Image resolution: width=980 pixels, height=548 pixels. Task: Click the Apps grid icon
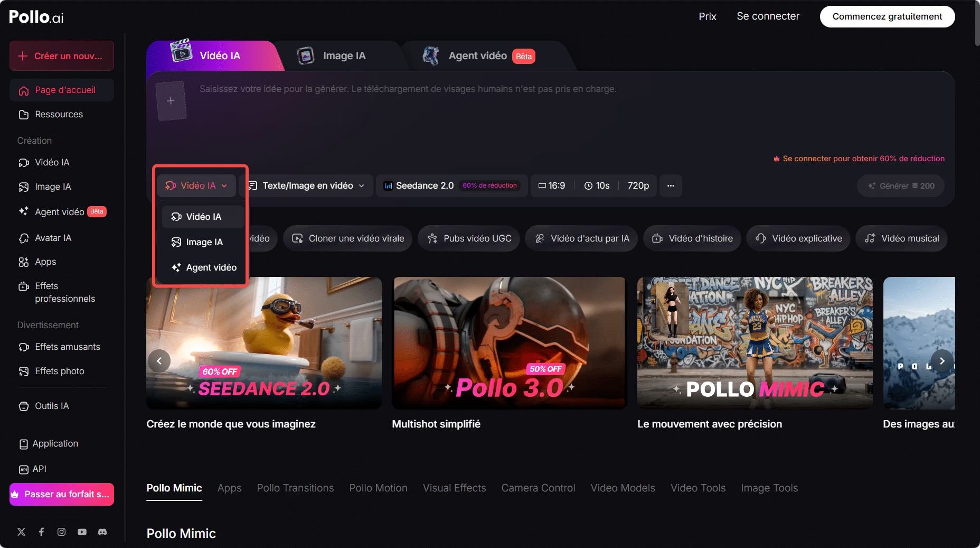pos(24,262)
